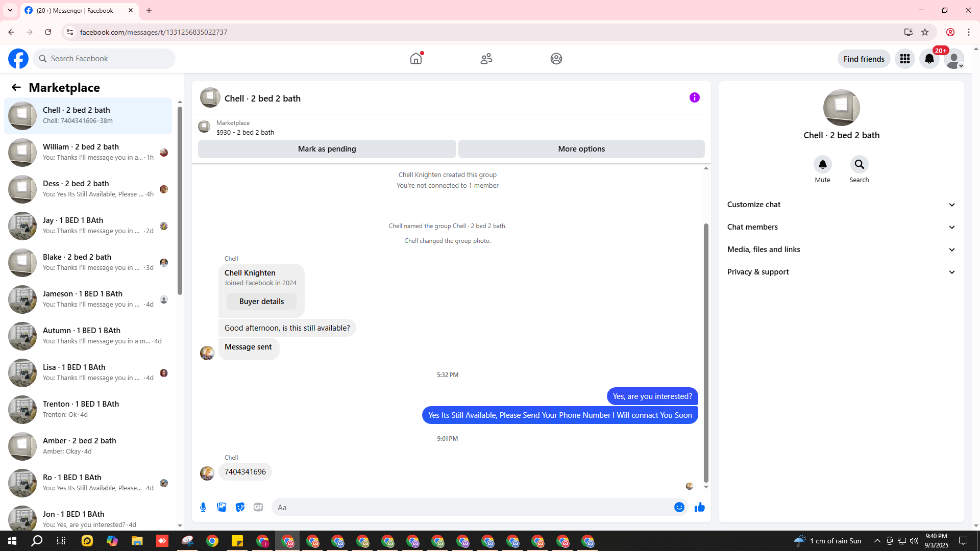The width and height of the screenshot is (980, 551).
Task: Reload the page
Action: pyautogui.click(x=48, y=32)
